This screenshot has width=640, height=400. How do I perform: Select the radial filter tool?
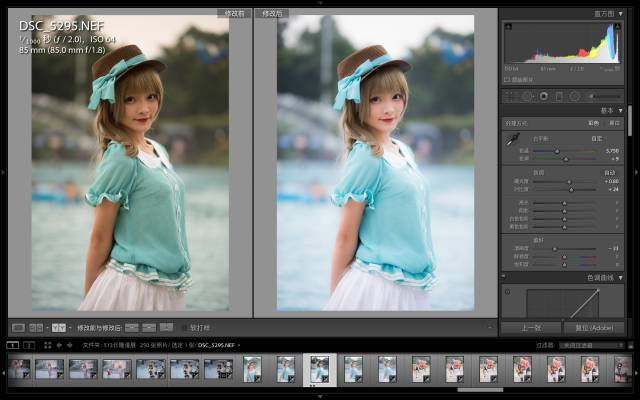coord(575,96)
